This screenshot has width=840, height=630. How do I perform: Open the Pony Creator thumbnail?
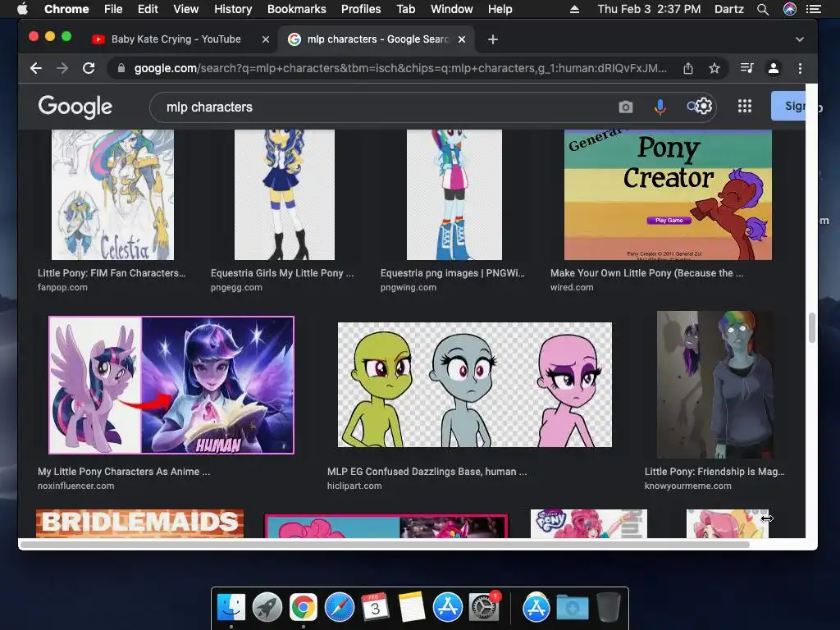(668, 194)
